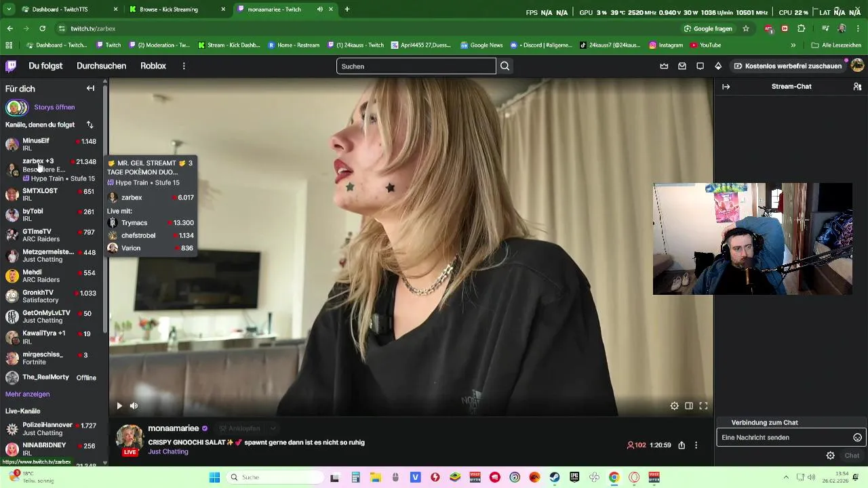Open the Du folgst navigation item

coord(45,66)
